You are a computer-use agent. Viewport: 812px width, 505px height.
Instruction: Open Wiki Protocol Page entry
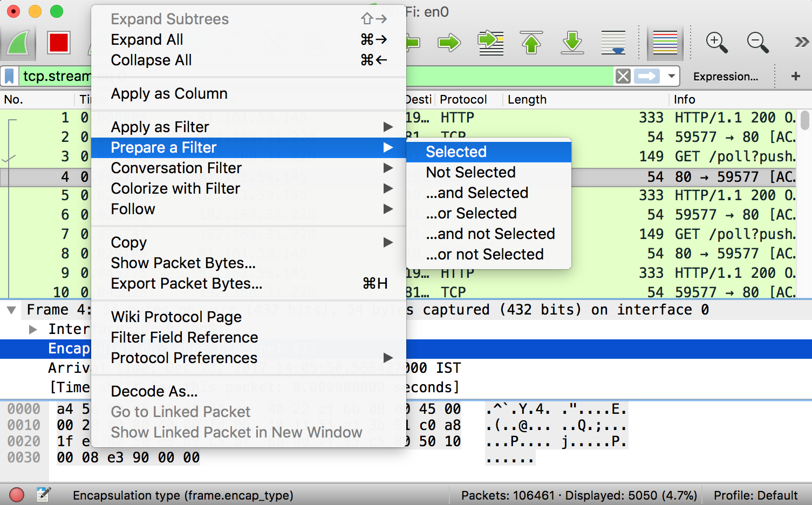[249, 317]
